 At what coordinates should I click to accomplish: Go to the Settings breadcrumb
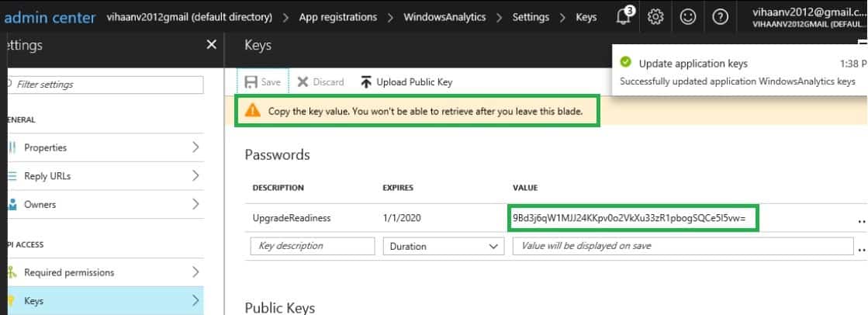point(531,17)
